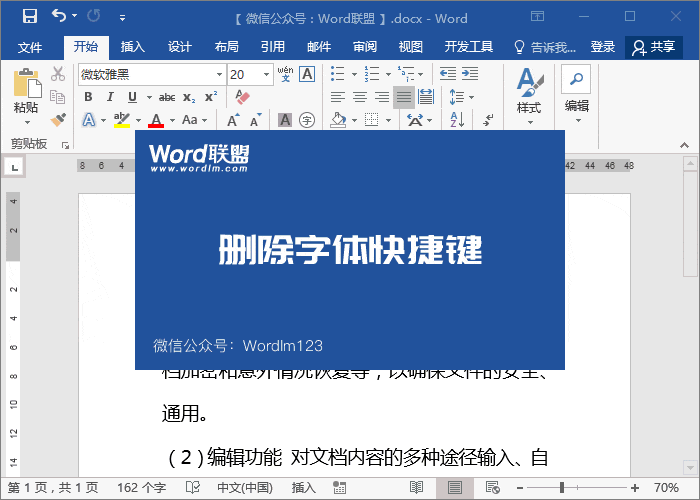
Task: Toggle strikethrough abc formatting
Action: [167, 97]
